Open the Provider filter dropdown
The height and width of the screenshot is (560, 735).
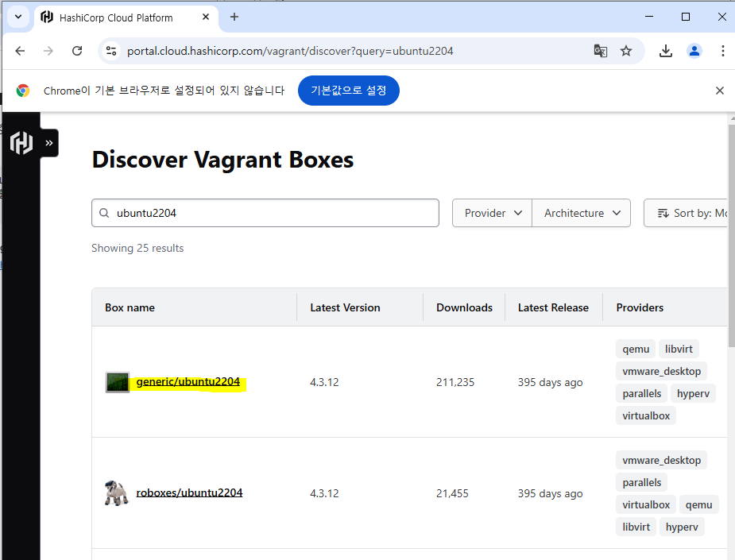[492, 213]
